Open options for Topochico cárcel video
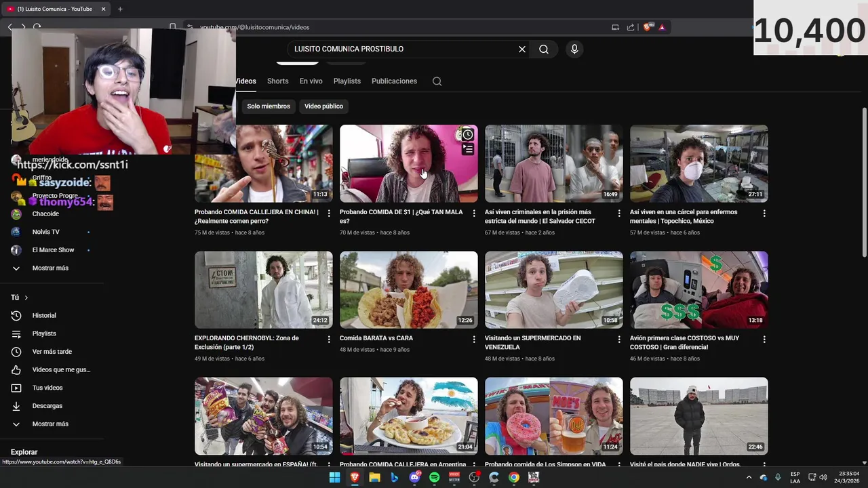 764,213
